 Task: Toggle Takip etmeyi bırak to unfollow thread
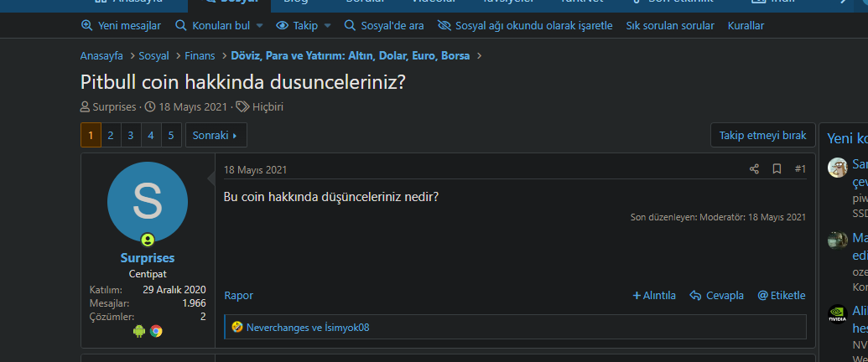tap(762, 135)
